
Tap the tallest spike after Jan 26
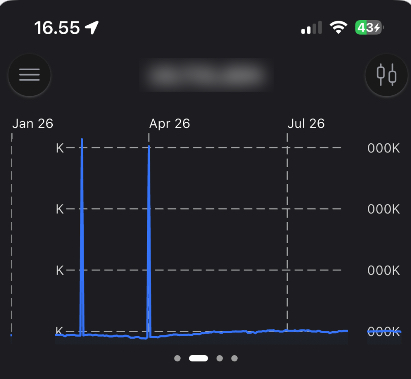82,237
